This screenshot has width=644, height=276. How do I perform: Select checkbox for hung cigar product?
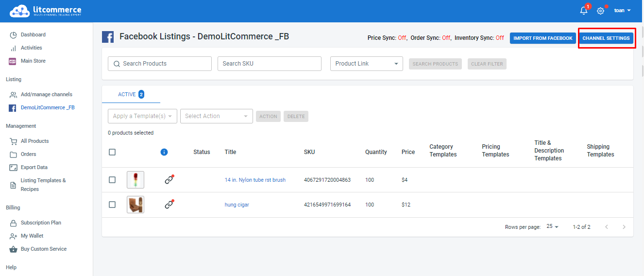coord(112,205)
